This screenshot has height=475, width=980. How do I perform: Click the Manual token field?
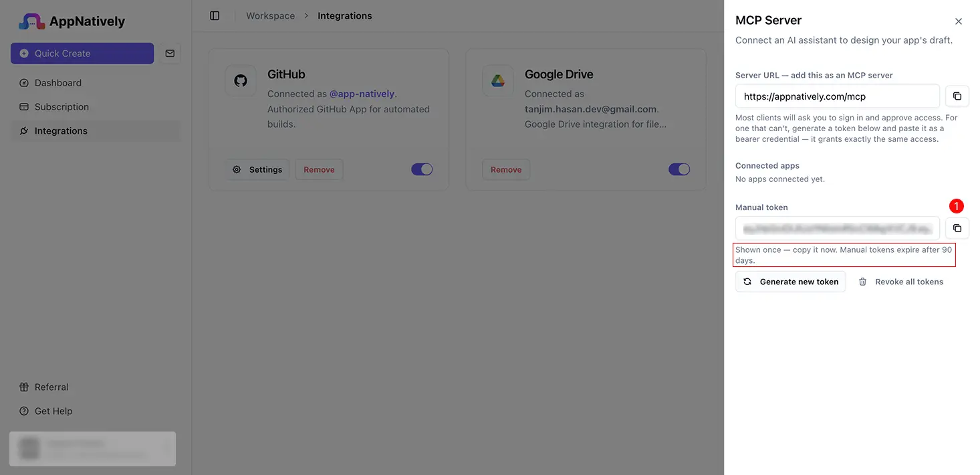coord(838,228)
